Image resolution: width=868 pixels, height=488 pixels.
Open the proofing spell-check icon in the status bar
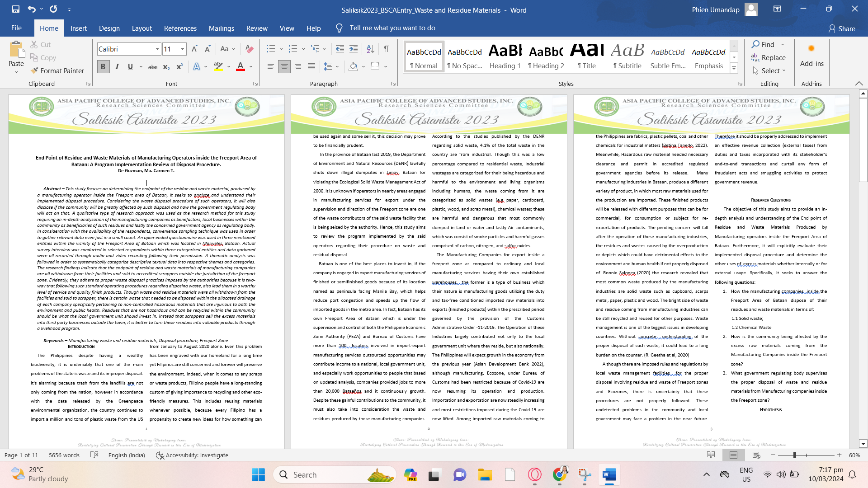(x=94, y=455)
